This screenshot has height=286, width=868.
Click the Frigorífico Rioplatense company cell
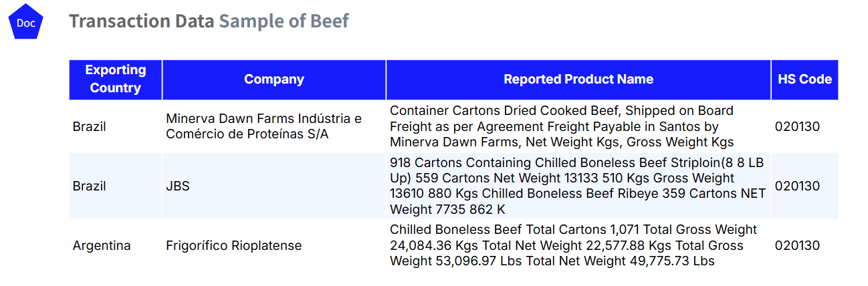click(x=233, y=245)
